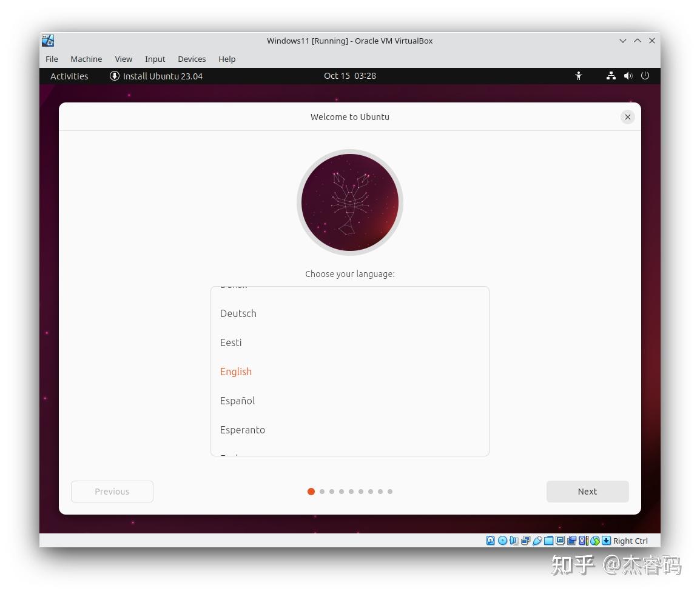This screenshot has width=700, height=594.
Task: Click the Previous button in the installer
Action: click(112, 492)
